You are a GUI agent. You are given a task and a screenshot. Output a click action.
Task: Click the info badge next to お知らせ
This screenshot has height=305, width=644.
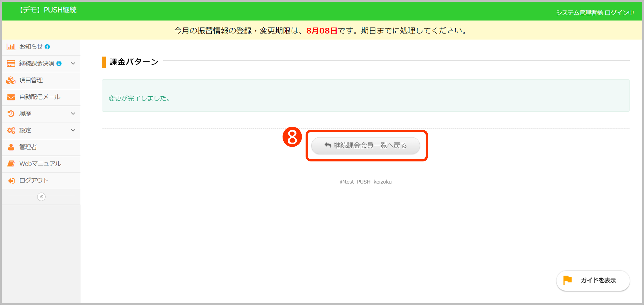click(47, 47)
